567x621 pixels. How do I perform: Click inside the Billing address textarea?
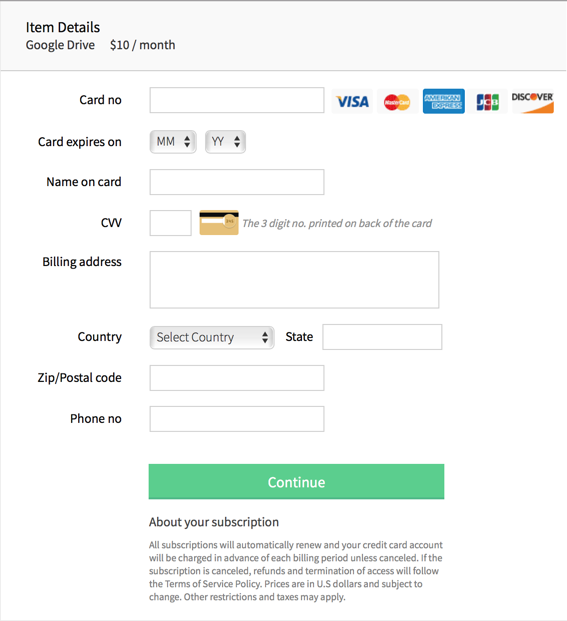pyautogui.click(x=294, y=280)
